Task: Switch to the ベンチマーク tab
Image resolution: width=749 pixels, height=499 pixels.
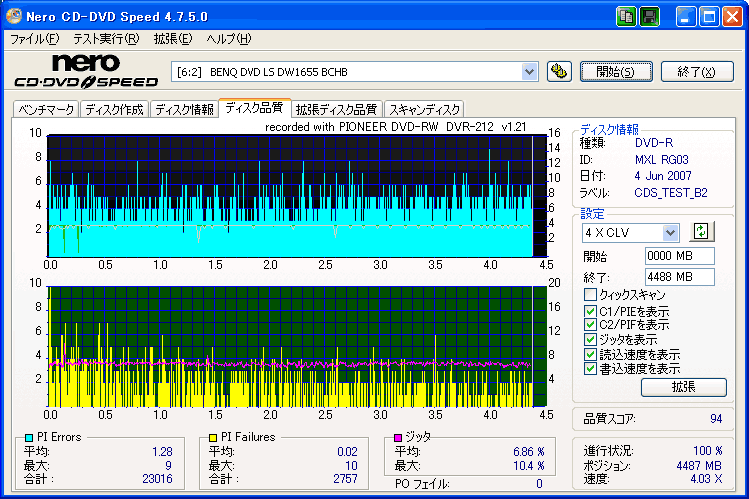Action: point(46,109)
